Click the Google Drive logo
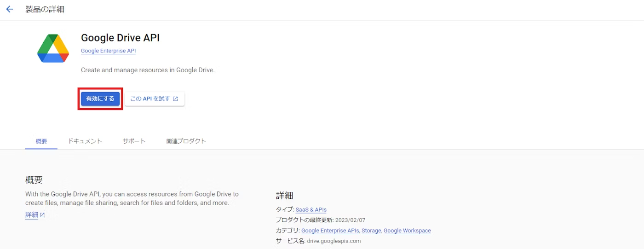This screenshot has width=644, height=249. pos(53,48)
